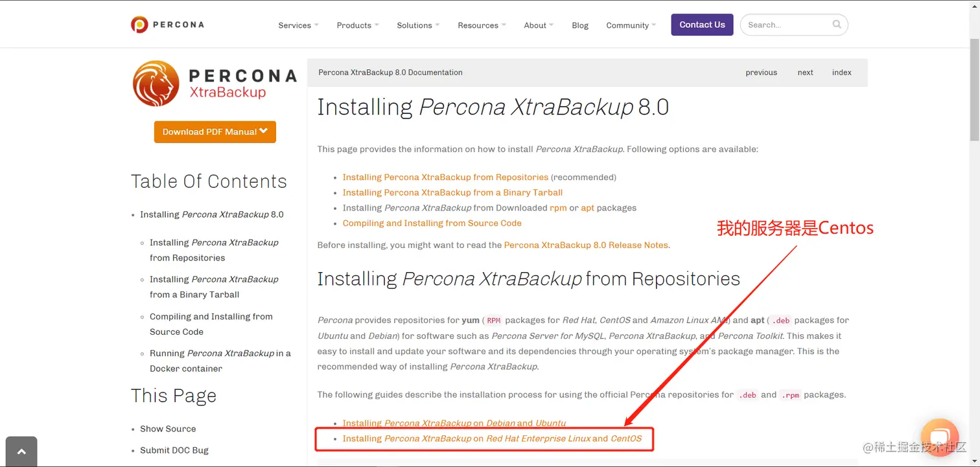Expand the About dropdown menu
Screen dimensions: 980x467
(539, 25)
